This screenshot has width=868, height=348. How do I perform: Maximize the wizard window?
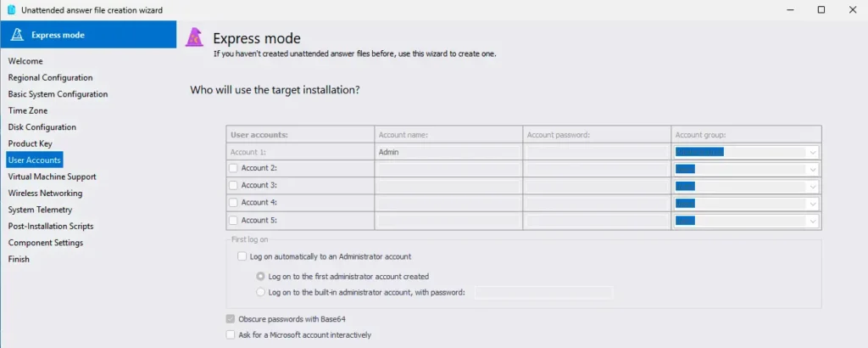(821, 10)
